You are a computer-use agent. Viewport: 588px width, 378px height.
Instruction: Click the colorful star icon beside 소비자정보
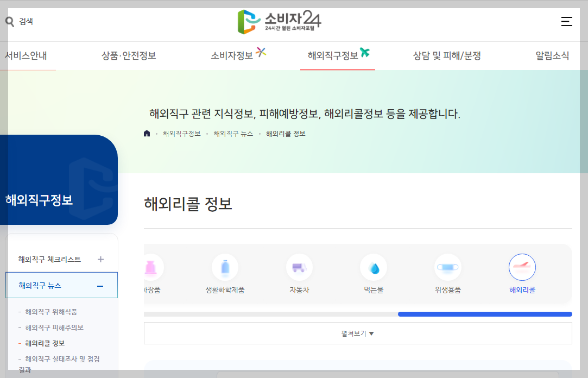pos(261,52)
